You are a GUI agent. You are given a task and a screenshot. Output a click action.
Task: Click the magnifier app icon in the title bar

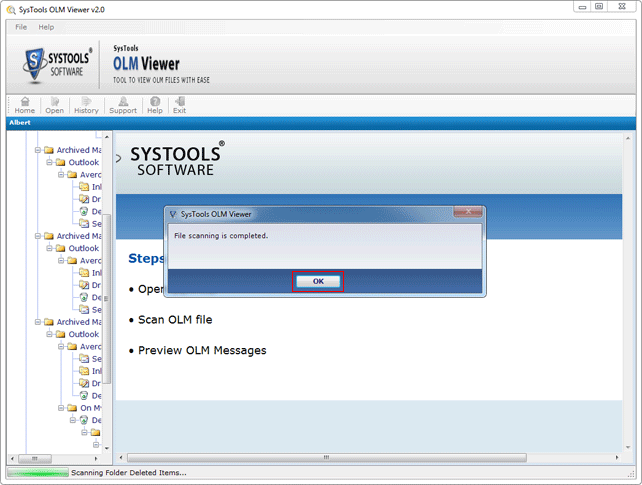(x=11, y=9)
